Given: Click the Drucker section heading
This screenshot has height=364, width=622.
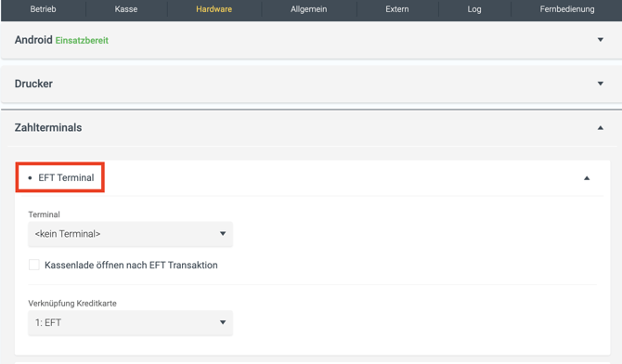Looking at the screenshot, I should pyautogui.click(x=33, y=84).
